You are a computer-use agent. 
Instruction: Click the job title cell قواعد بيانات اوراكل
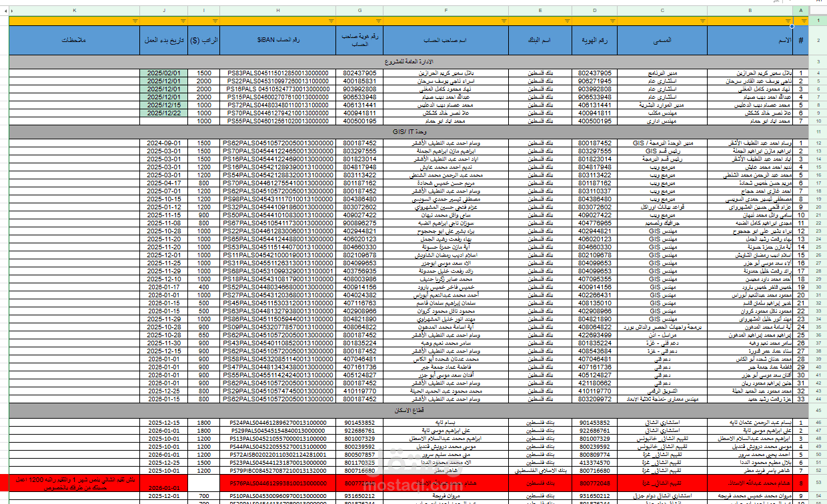tap(662, 207)
